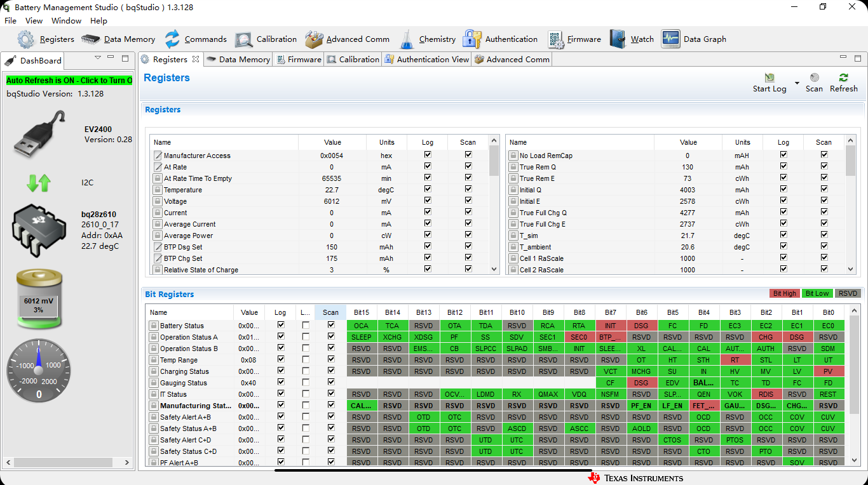The width and height of the screenshot is (868, 485).
Task: Click the Scan icon in the Registers panel
Action: point(814,77)
